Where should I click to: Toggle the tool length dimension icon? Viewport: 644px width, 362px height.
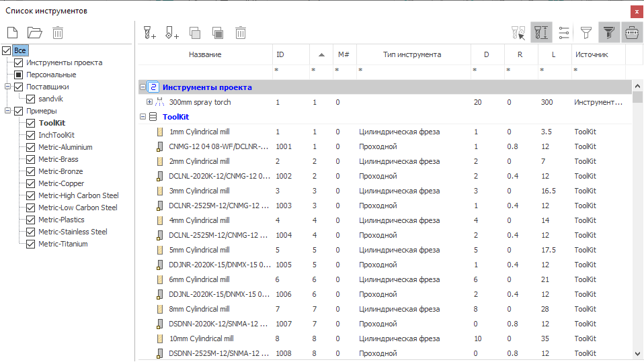click(541, 32)
